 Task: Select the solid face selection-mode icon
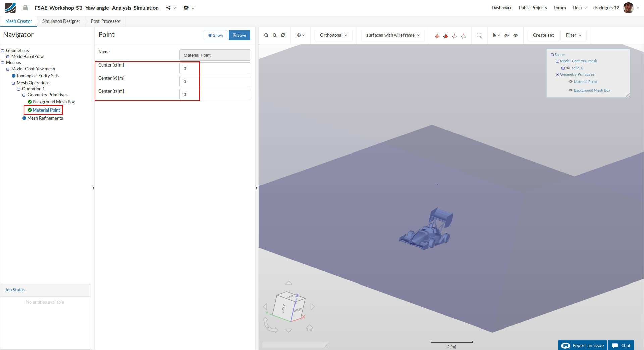tap(437, 36)
